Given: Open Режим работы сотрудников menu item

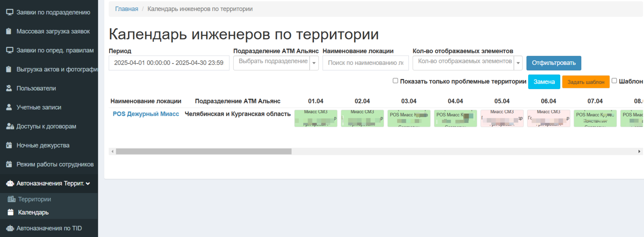Looking at the screenshot, I should click(x=55, y=164).
